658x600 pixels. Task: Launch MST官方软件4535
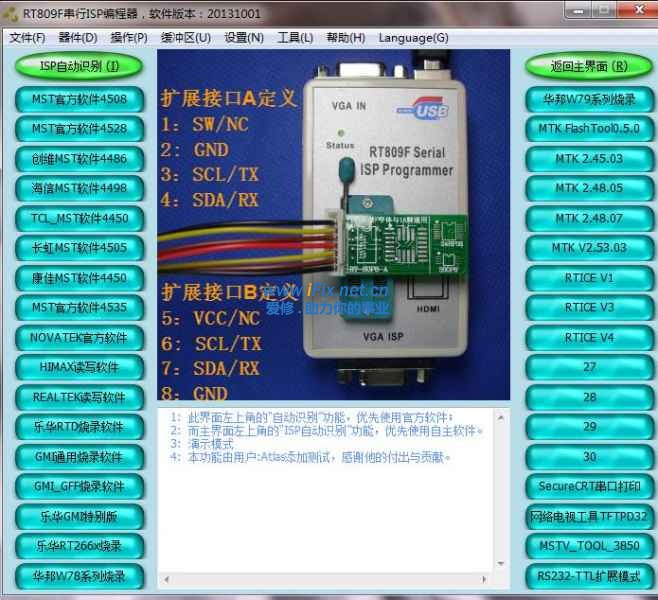tap(79, 308)
